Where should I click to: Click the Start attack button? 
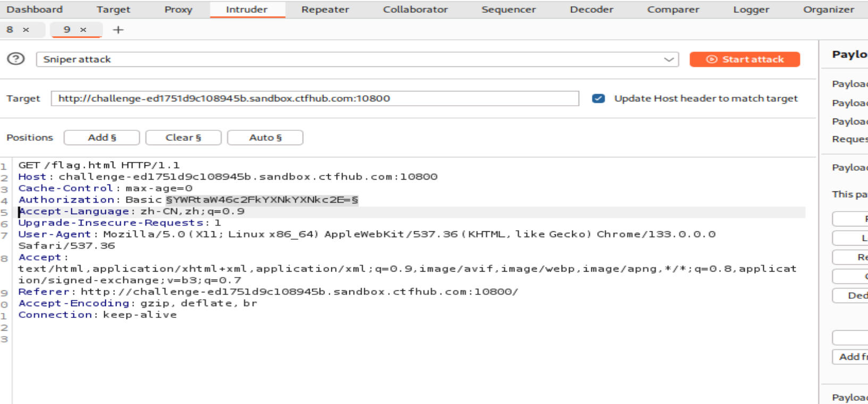(745, 60)
